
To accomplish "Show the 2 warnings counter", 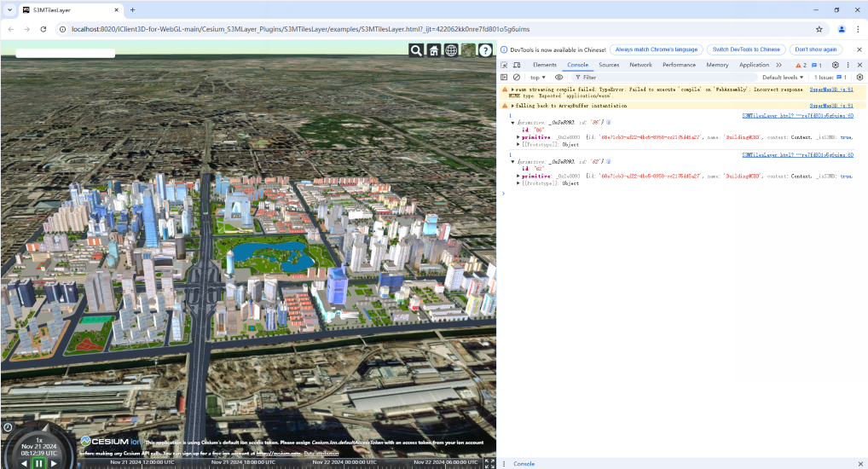I will click(801, 65).
